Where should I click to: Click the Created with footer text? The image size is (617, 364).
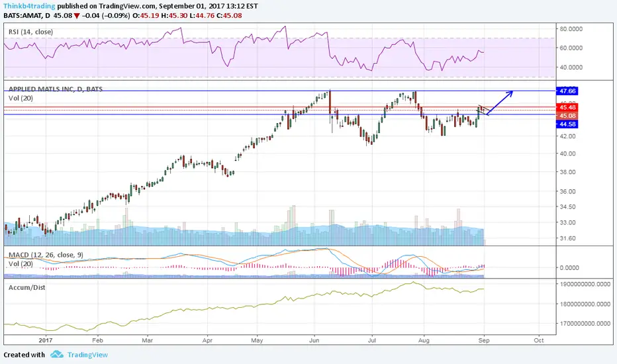(x=24, y=355)
